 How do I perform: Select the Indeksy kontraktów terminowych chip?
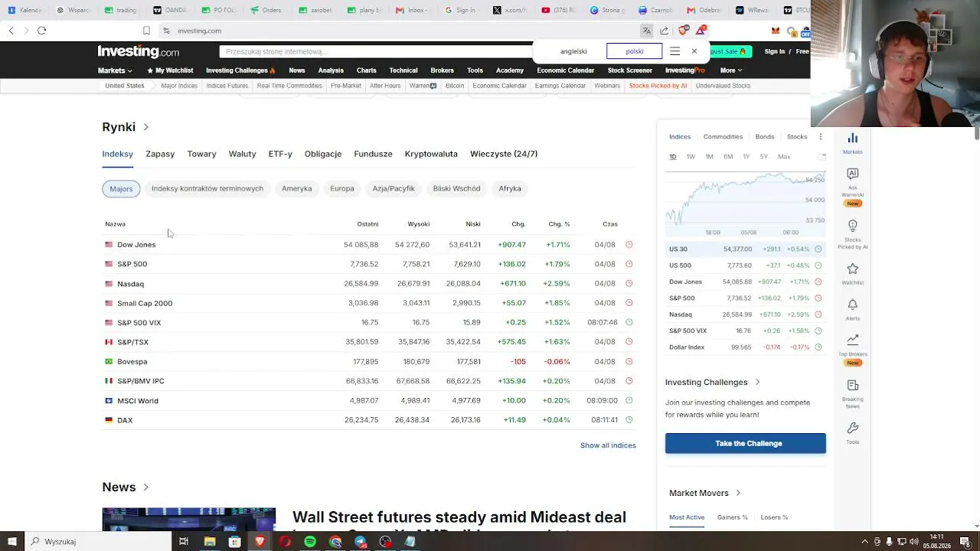point(207,188)
